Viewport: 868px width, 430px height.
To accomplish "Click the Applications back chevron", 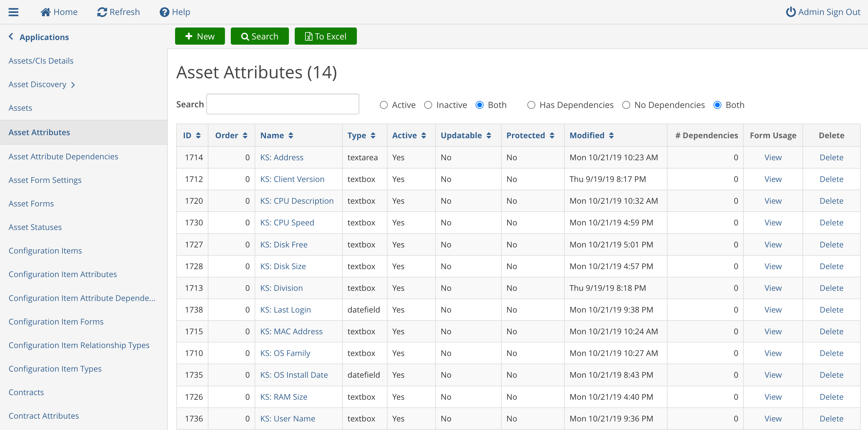I will tap(11, 36).
